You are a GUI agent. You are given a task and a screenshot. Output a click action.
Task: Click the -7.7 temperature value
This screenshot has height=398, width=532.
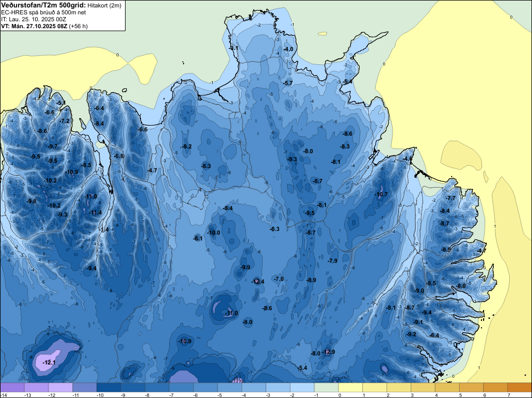tap(451, 198)
